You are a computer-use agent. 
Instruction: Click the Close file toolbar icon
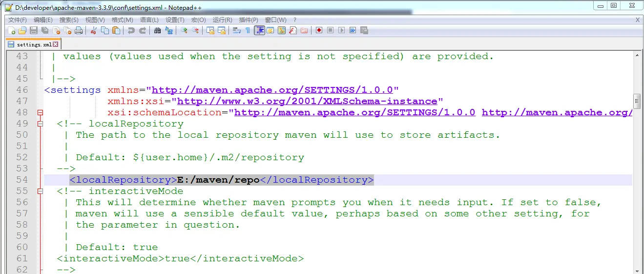(x=57, y=30)
